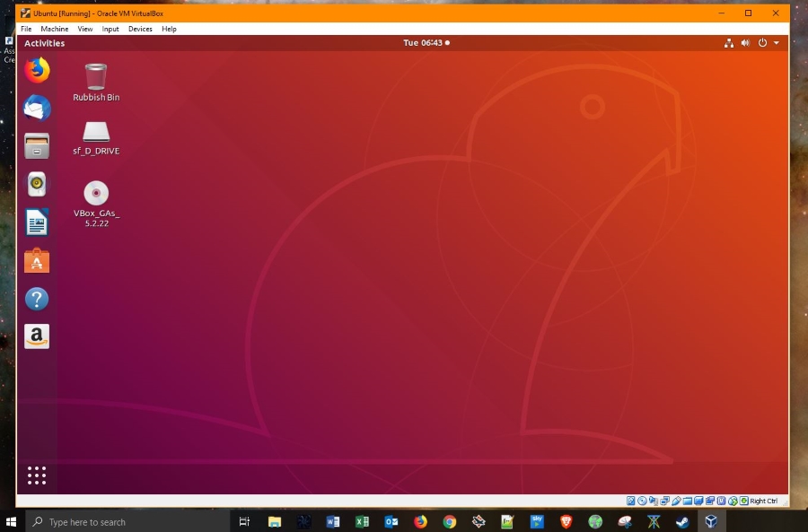Click VirtualBox video capture indicator
Viewport: 808px width, 532px height.
pyautogui.click(x=710, y=501)
